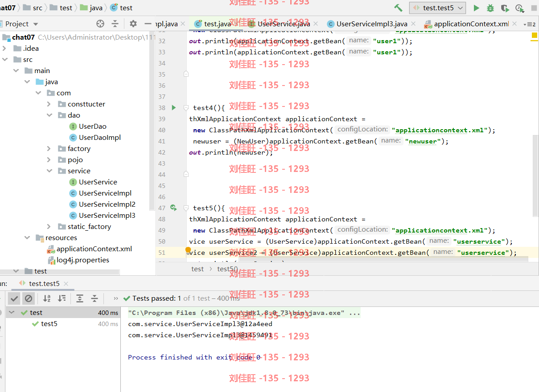539x392 pixels.
Task: Expand the static_factory package
Action: [x=49, y=227]
